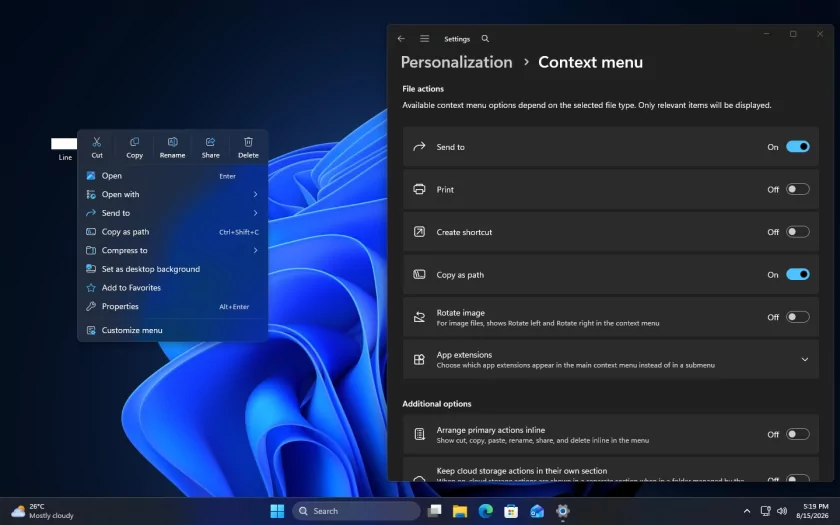This screenshot has width=840, height=525.
Task: Click the Create shortcut icon in Settings
Action: click(x=419, y=232)
